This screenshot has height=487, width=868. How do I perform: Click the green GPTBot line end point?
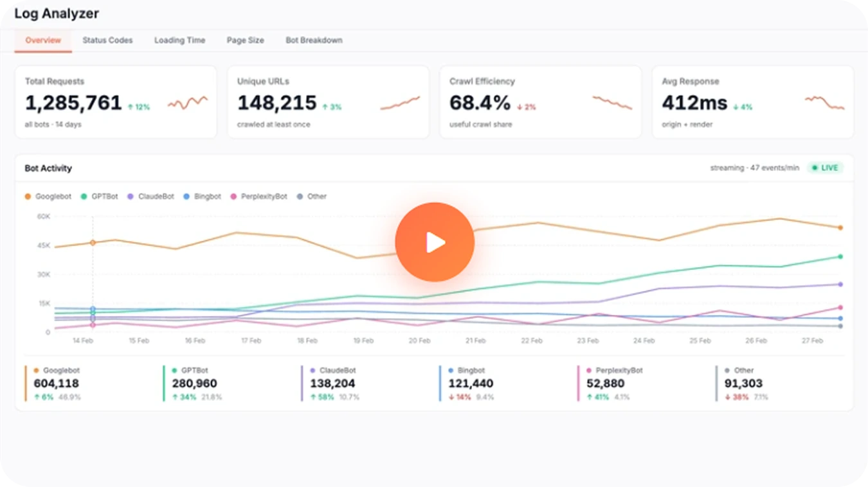[840, 257]
